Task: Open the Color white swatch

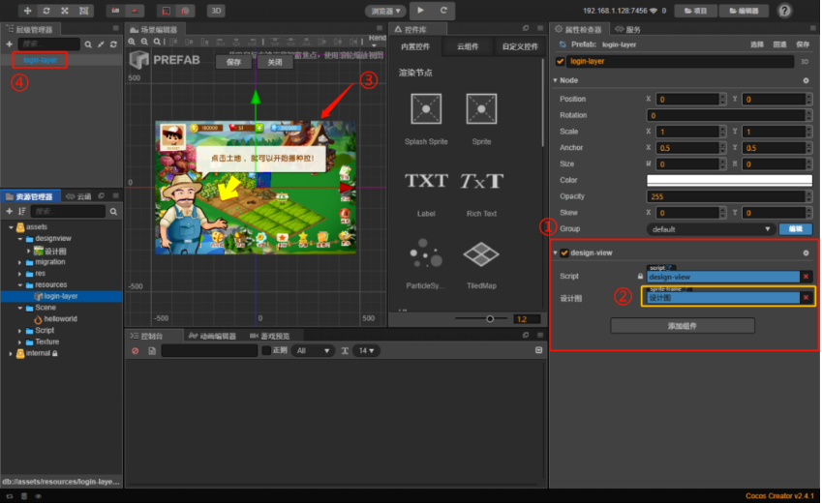Action: [x=729, y=180]
